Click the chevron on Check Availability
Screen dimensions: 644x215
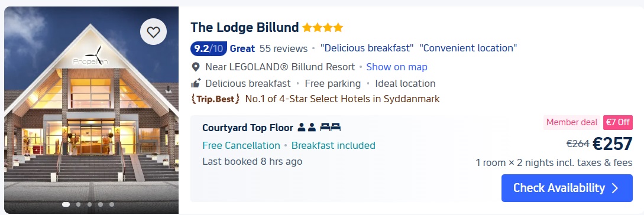(615, 188)
